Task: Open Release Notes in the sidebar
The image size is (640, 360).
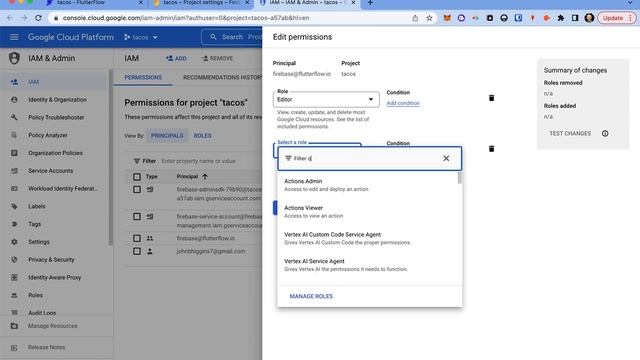Action: pyautogui.click(x=47, y=347)
